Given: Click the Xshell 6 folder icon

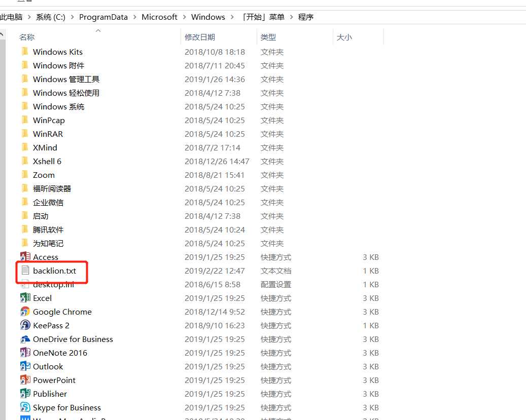Looking at the screenshot, I should point(25,161).
